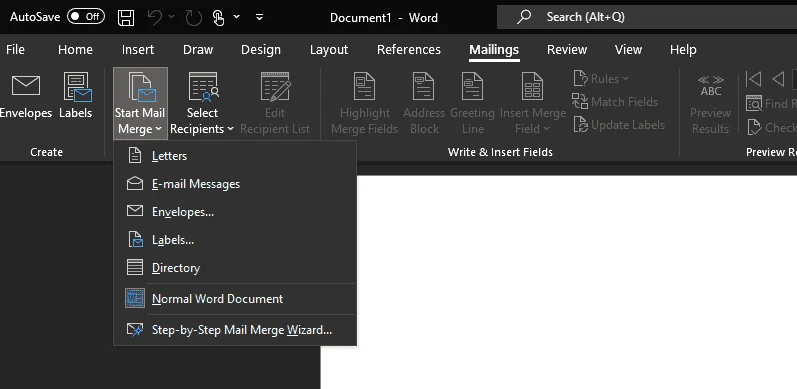Screen dimensions: 797x389
Task: Collapse the Start Mail Merge dropdown
Action: click(x=140, y=103)
